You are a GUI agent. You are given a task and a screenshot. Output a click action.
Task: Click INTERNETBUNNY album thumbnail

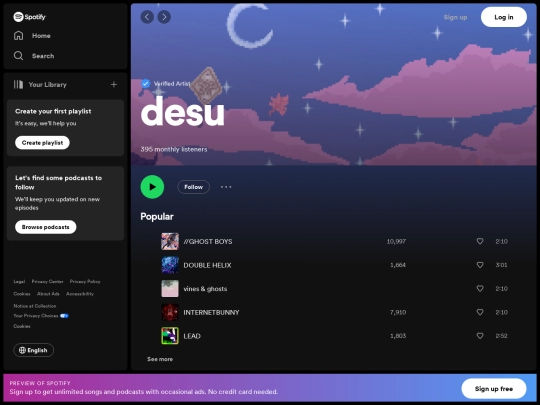coord(170,312)
